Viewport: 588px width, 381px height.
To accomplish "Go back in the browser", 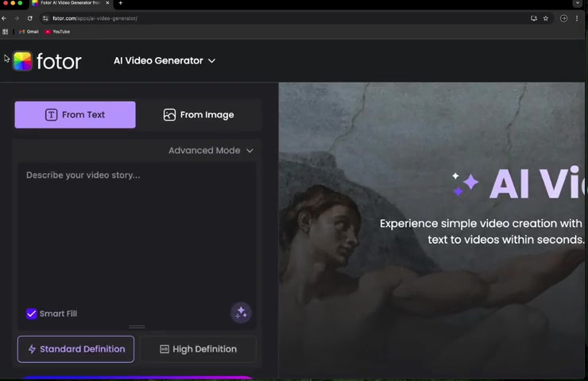I will tap(4, 18).
